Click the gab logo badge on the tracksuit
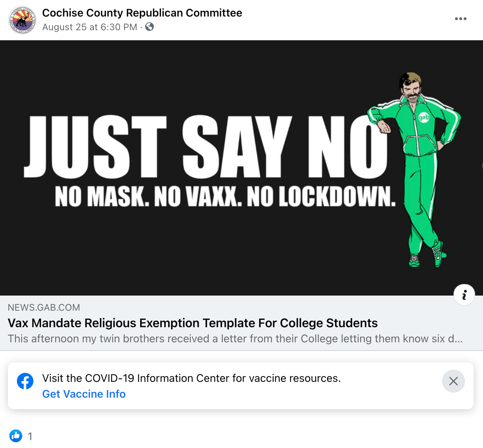This screenshot has width=483, height=448. pyautogui.click(x=424, y=117)
